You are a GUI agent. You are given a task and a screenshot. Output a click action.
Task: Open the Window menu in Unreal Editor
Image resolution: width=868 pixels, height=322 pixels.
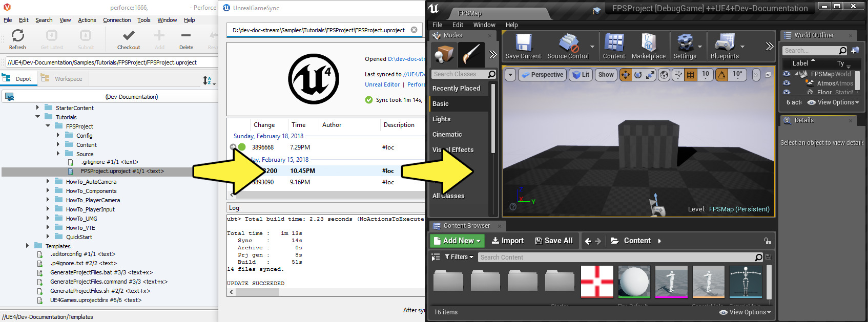(x=484, y=25)
